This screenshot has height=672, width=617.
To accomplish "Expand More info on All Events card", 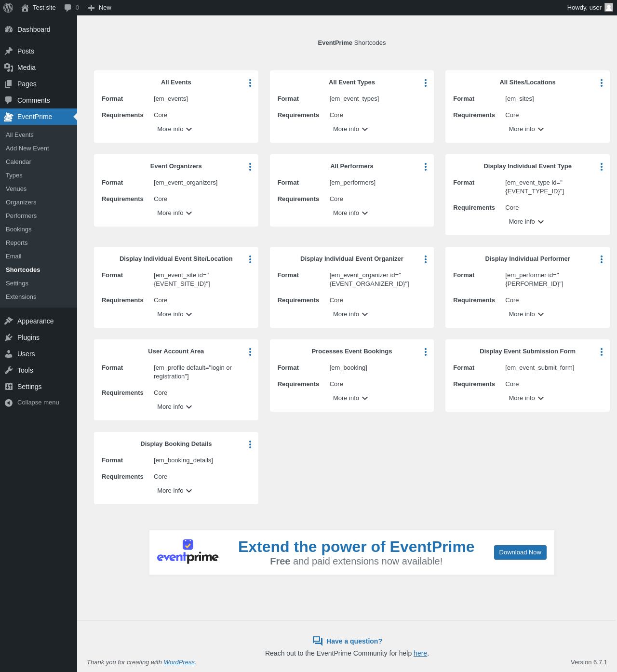I will coord(174,129).
